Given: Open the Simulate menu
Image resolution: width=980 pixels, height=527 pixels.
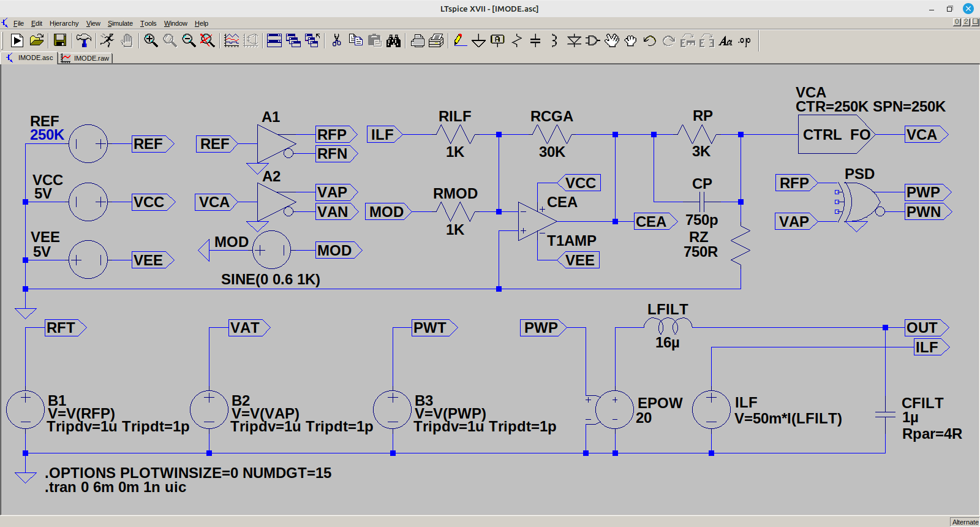Looking at the screenshot, I should 120,23.
